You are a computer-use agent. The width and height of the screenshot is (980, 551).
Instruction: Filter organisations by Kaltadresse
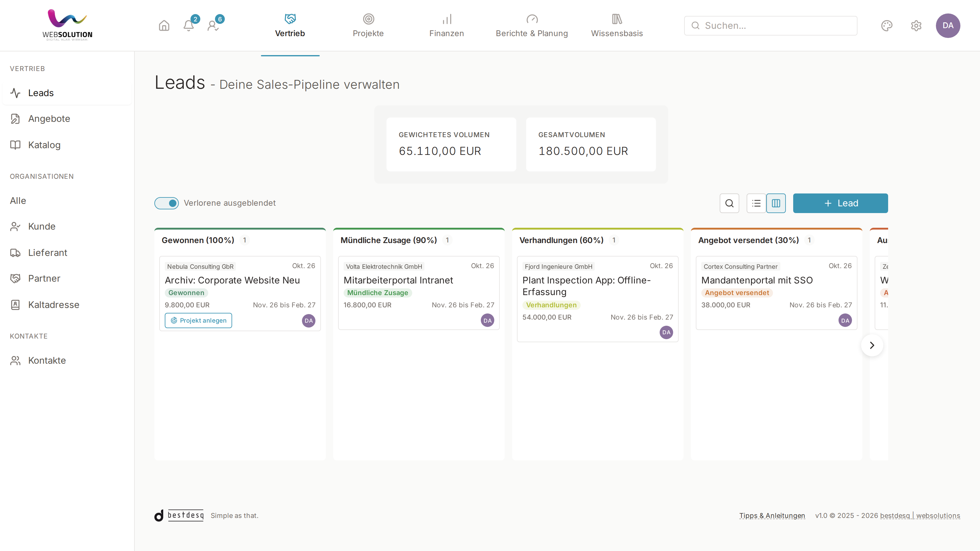(67, 305)
